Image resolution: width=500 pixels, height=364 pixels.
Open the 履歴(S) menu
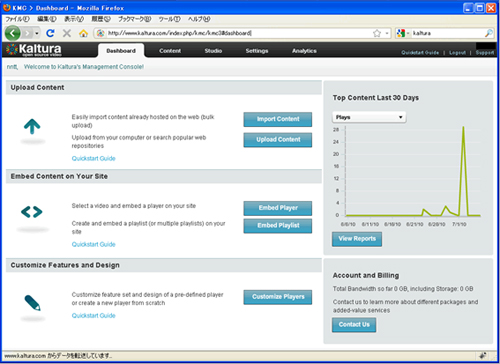pos(101,19)
